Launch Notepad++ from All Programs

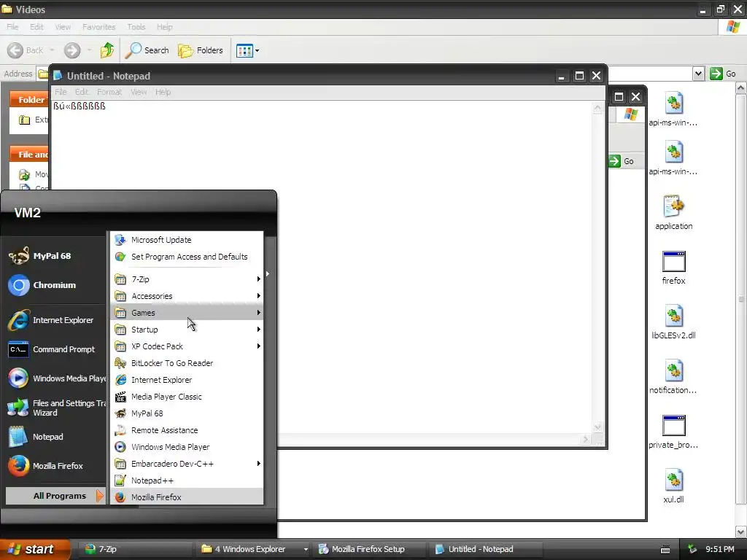pyautogui.click(x=187, y=481)
